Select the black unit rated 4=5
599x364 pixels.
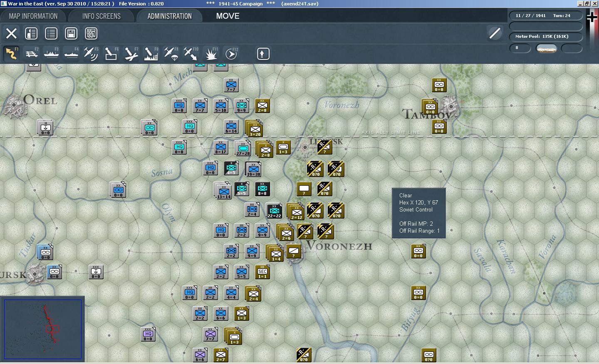[x=231, y=168]
